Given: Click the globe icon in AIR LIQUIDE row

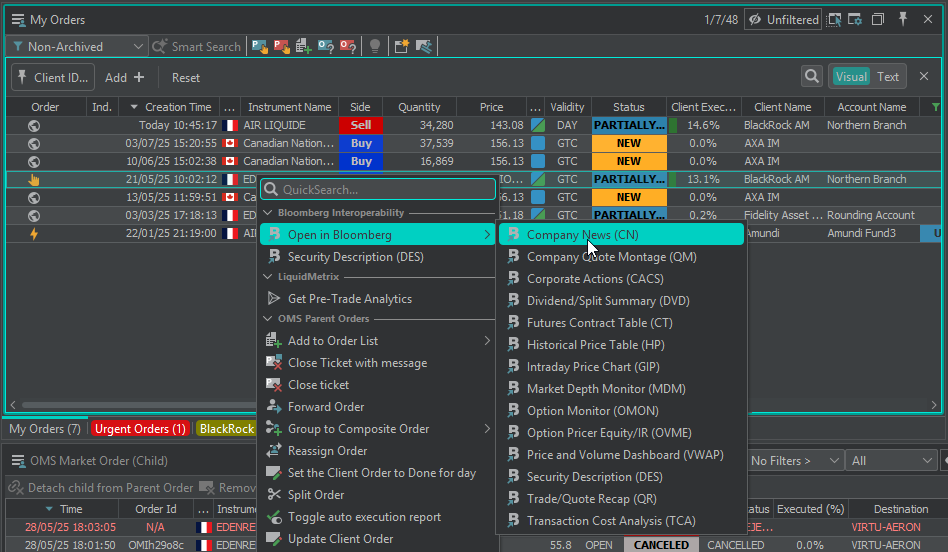Looking at the screenshot, I should coord(34,126).
